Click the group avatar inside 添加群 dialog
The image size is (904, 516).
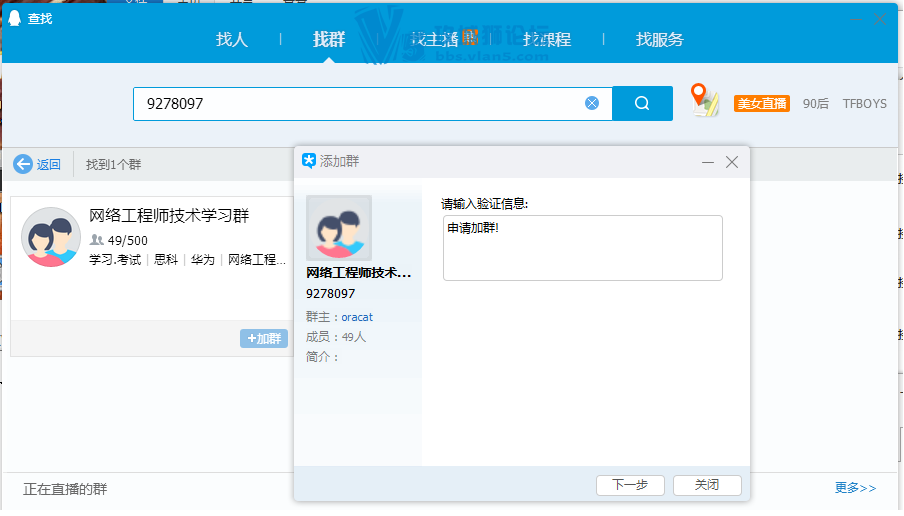tap(339, 228)
